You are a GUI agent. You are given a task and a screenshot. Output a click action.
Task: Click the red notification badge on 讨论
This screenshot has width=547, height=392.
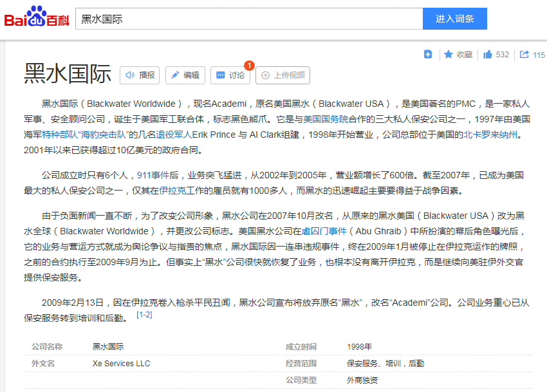(249, 65)
